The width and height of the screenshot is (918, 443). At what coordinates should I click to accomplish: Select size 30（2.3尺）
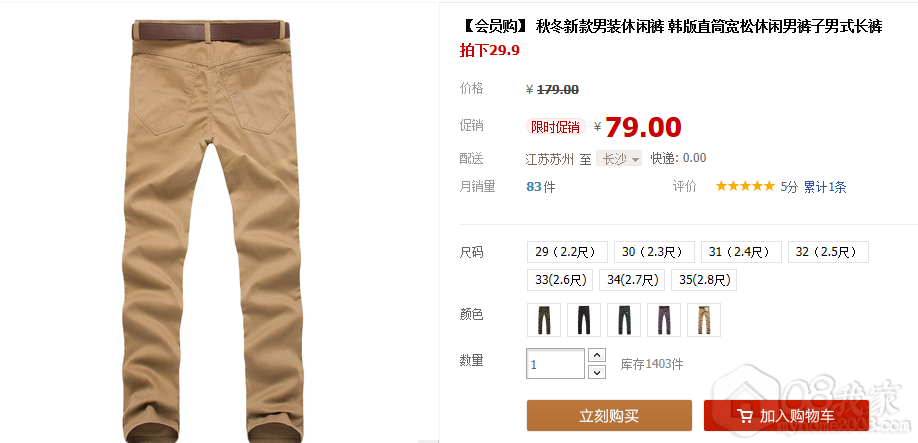tap(655, 252)
